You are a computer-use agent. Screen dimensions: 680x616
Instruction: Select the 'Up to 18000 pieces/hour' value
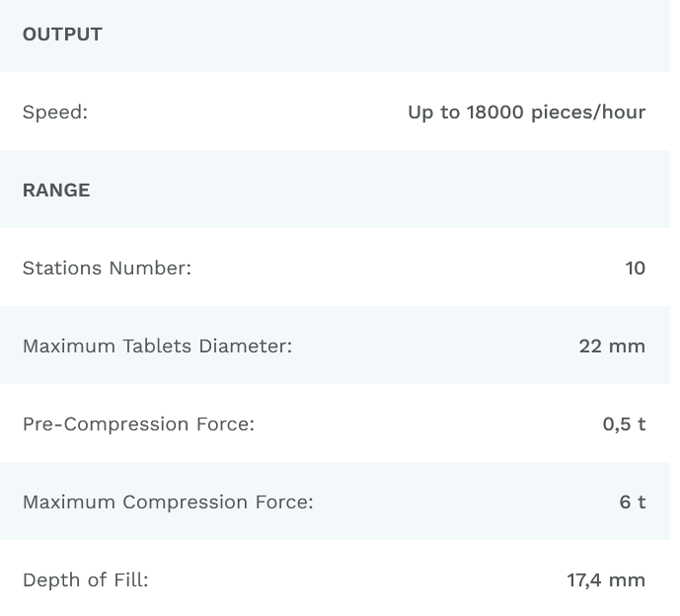pyautogui.click(x=526, y=113)
